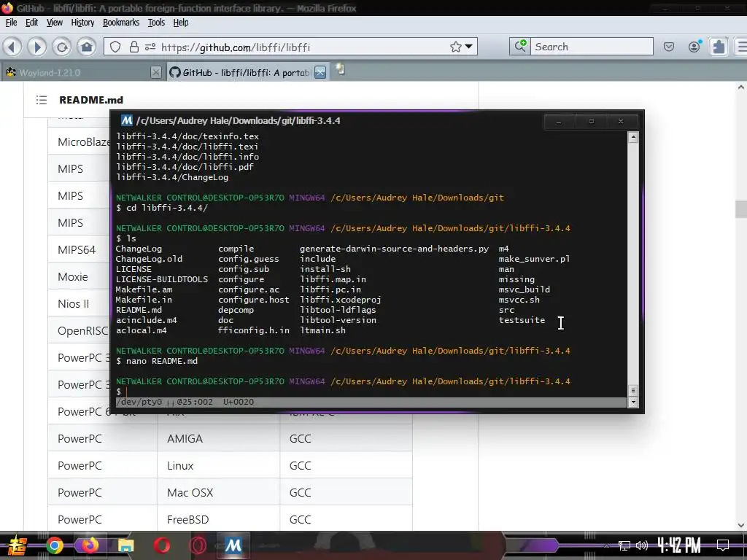Close the GitHub libffi tab
The height and width of the screenshot is (560, 747).
click(320, 72)
